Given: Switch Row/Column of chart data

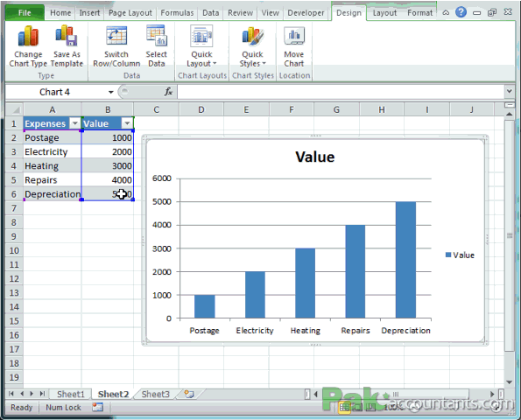Looking at the screenshot, I should pyautogui.click(x=116, y=46).
